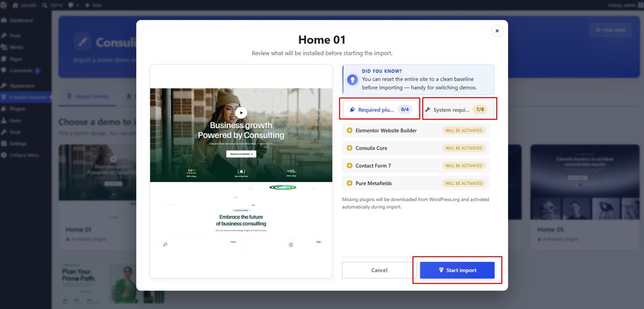Click the 'Consulix Core' plugin name

[x=371, y=148]
